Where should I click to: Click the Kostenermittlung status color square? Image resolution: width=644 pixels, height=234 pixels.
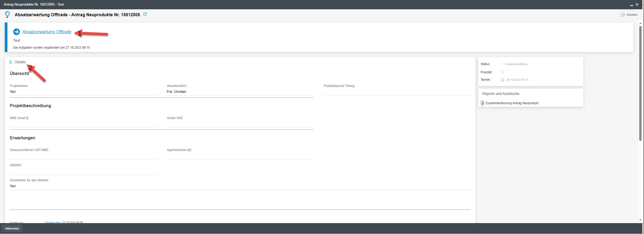[503, 64]
